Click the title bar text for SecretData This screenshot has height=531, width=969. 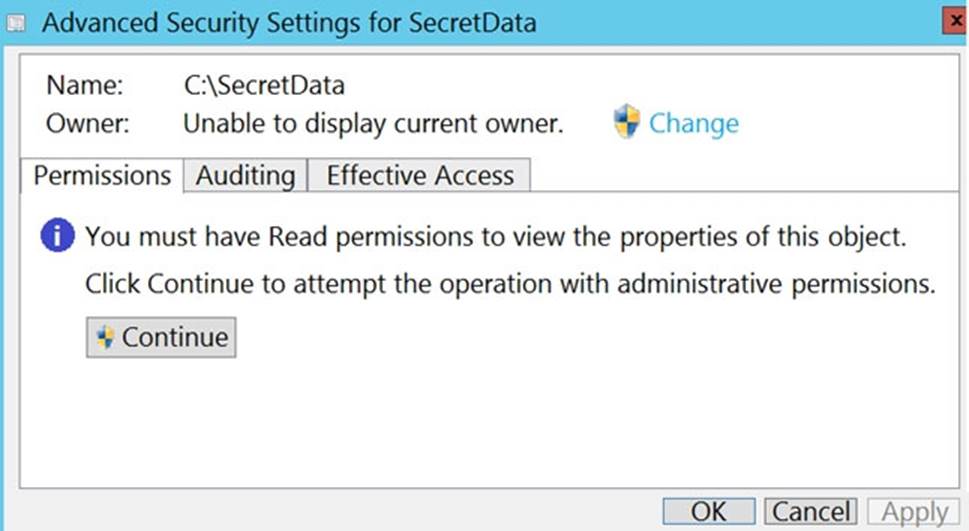pyautogui.click(x=289, y=22)
